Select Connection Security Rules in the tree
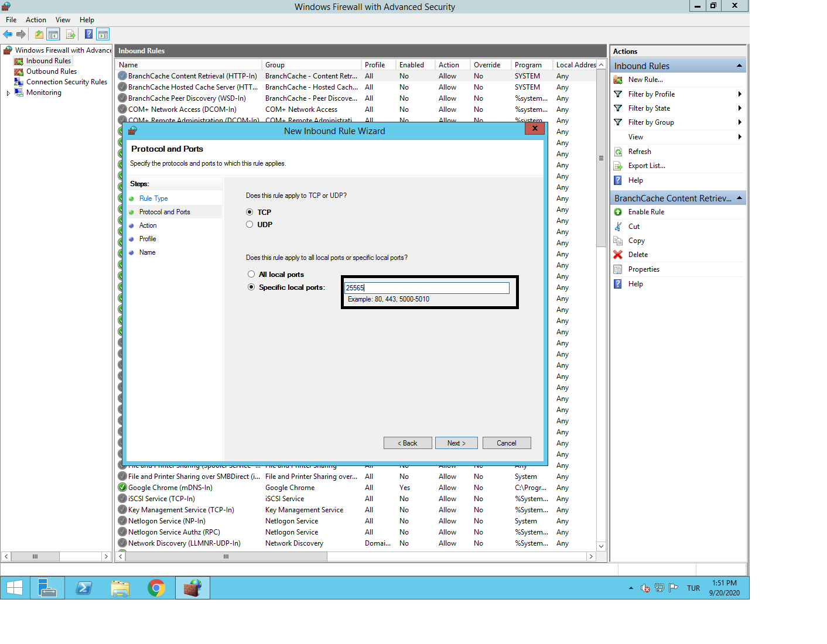This screenshot has width=827, height=644. tap(67, 82)
